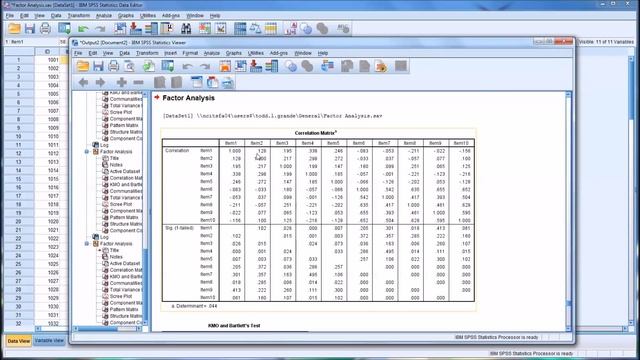This screenshot has width=640, height=360.
Task: Print output from Viewer toolbar
Action: 113,66
